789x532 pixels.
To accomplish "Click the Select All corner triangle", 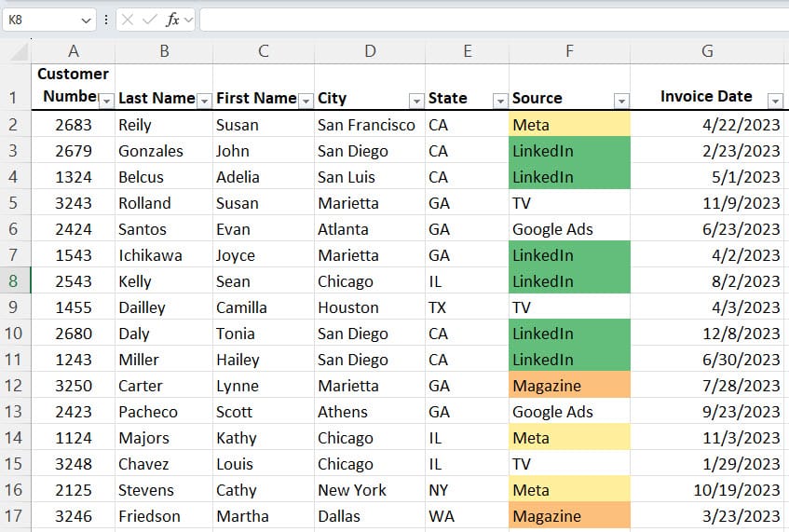I will click(x=20, y=51).
